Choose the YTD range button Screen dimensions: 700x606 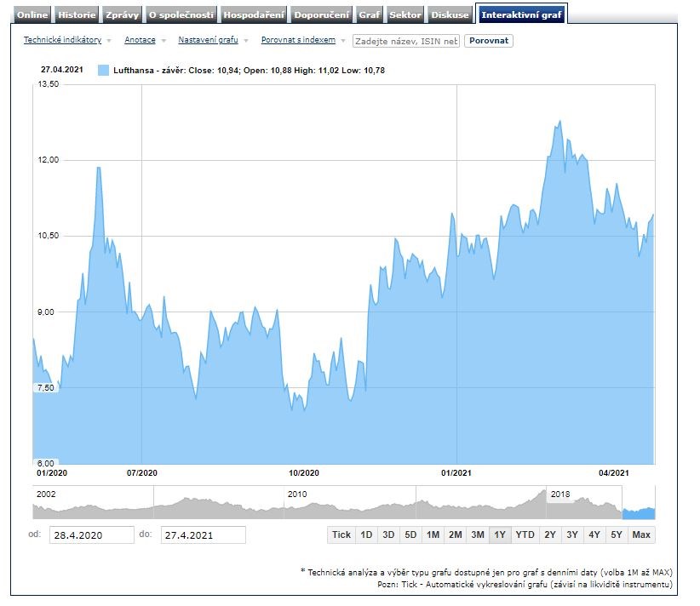(x=525, y=535)
